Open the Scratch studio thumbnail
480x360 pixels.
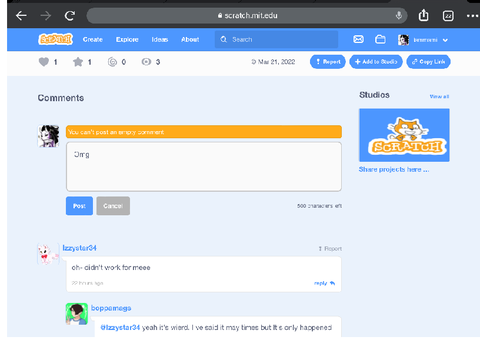point(404,135)
